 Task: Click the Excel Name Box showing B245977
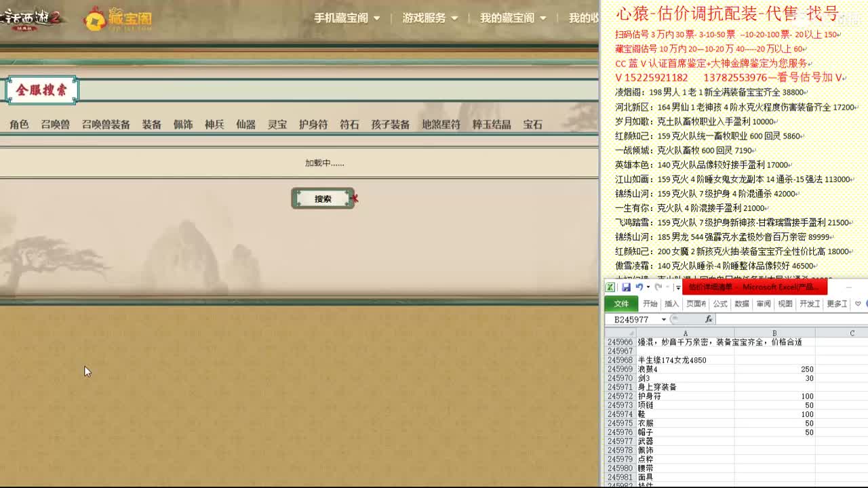(x=631, y=319)
